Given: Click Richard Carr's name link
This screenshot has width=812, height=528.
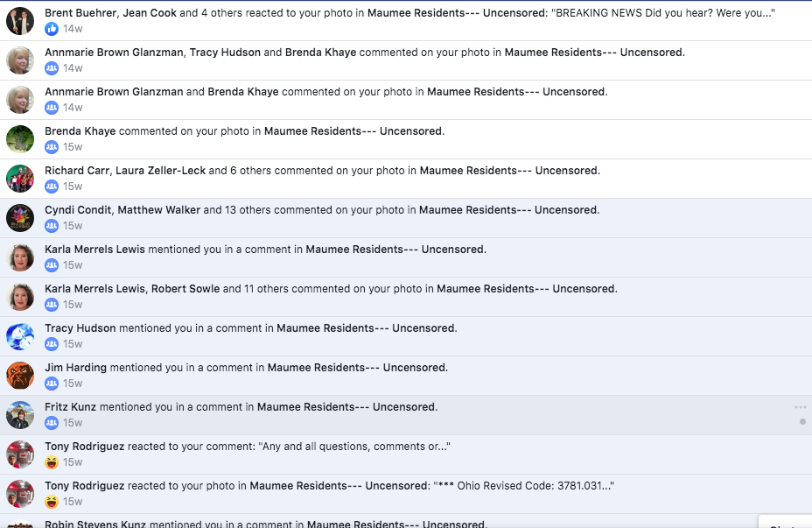Looking at the screenshot, I should point(78,171).
